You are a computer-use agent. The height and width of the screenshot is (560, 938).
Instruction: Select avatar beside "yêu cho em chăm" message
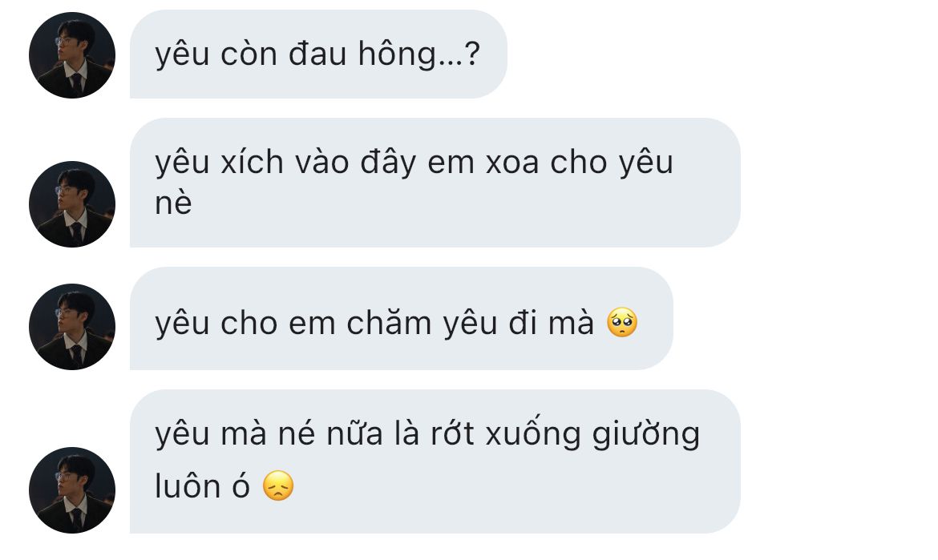72,326
